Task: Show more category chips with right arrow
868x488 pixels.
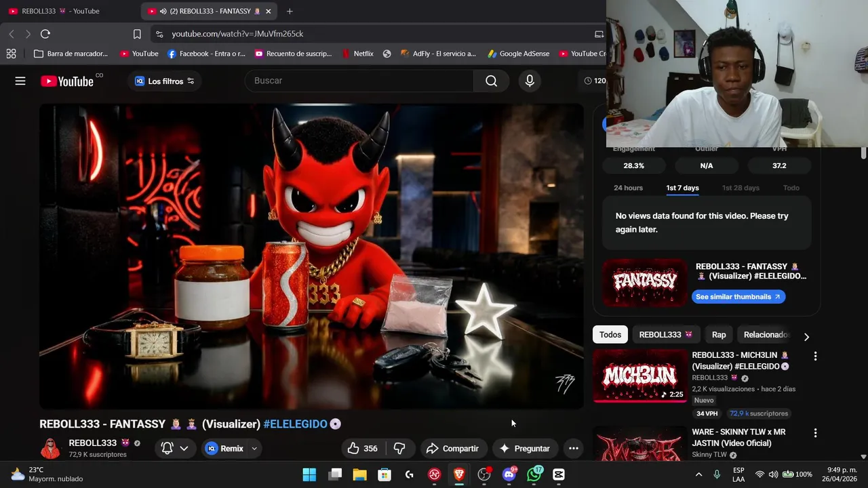Action: (806, 336)
